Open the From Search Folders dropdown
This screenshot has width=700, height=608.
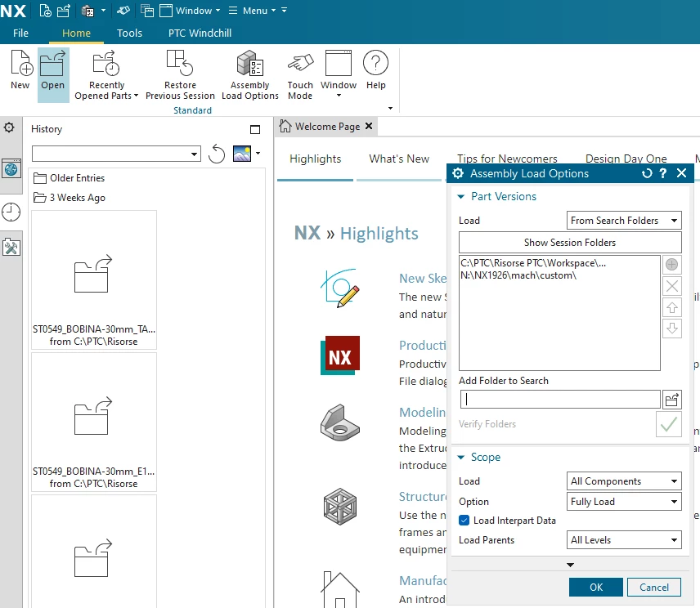pos(624,221)
